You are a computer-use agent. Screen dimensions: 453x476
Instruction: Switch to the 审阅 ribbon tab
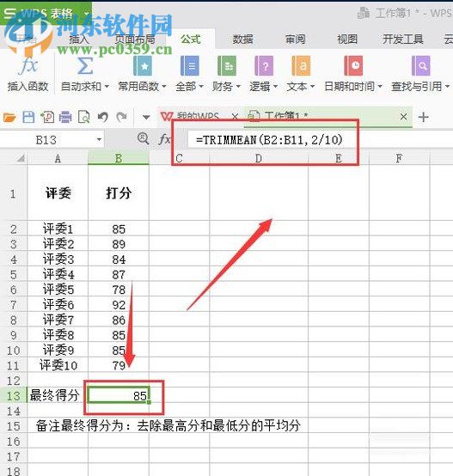tap(295, 40)
